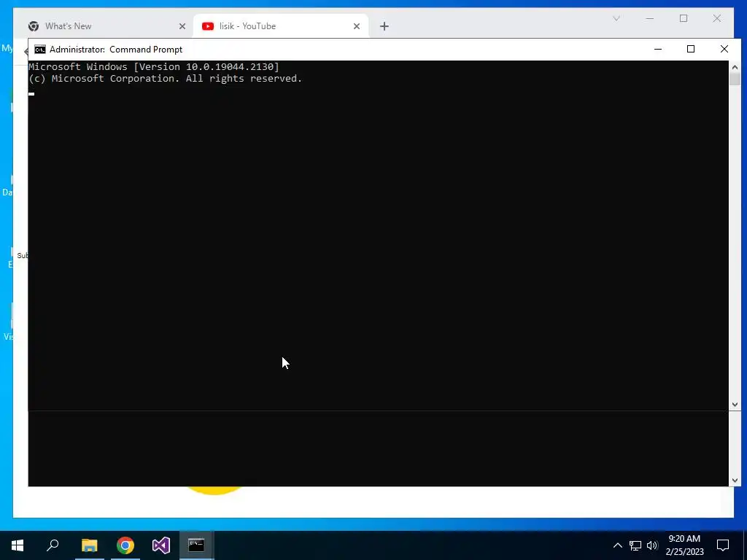Open Google Chrome from taskbar
This screenshot has height=560, width=747.
(125, 545)
